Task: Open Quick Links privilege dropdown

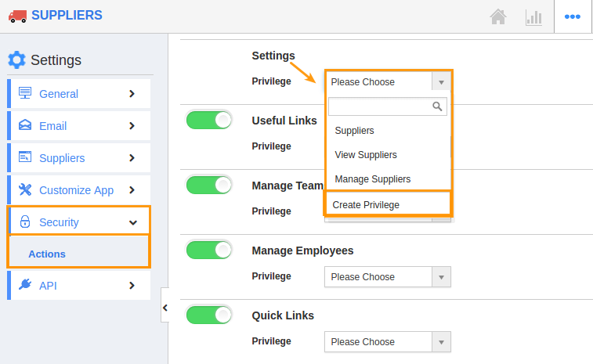Action: pyautogui.click(x=387, y=342)
